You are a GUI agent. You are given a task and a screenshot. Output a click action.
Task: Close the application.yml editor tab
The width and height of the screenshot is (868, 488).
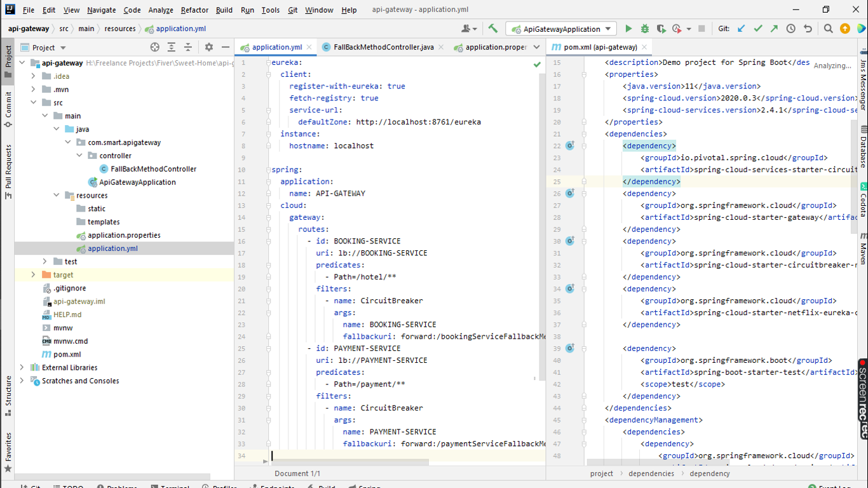click(x=309, y=47)
